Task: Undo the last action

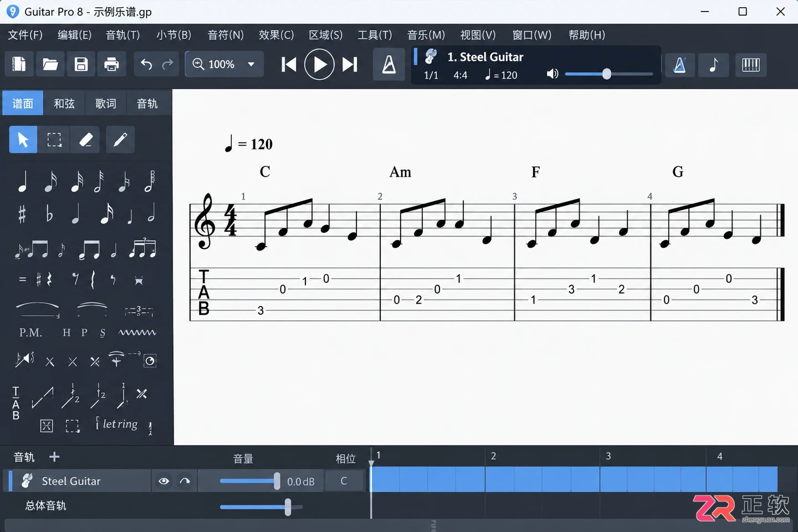Action: click(146, 65)
